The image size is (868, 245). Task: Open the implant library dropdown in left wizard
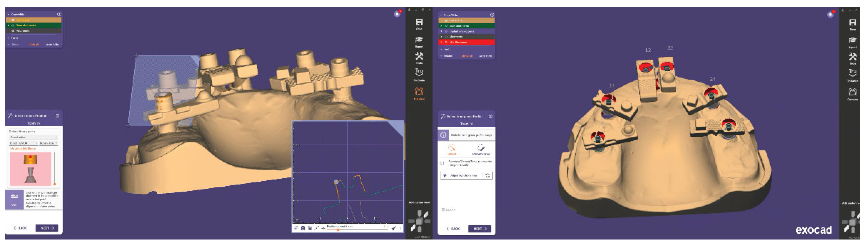click(33, 137)
